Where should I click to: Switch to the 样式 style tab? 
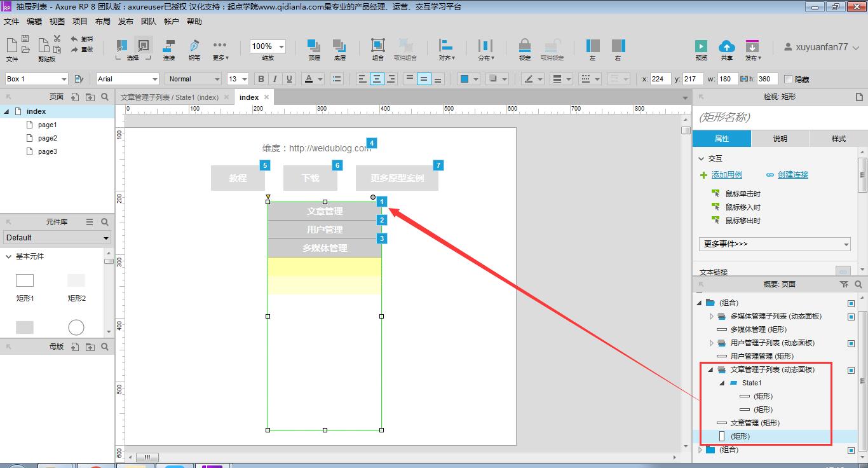pos(839,139)
